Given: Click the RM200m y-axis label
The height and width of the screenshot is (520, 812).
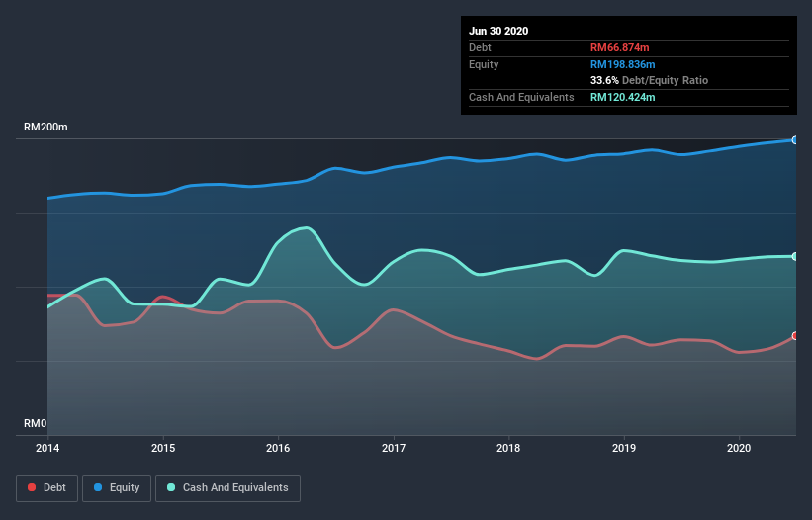Looking at the screenshot, I should pos(45,128).
